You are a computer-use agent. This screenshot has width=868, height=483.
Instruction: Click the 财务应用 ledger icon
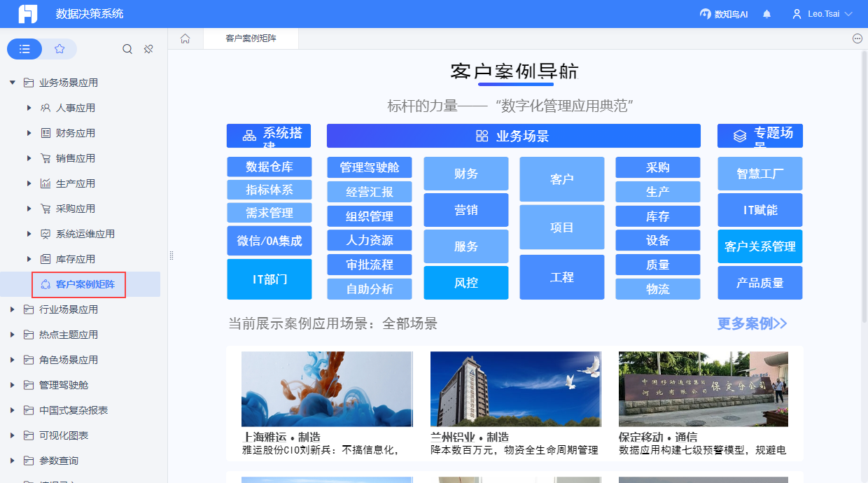[45, 133]
